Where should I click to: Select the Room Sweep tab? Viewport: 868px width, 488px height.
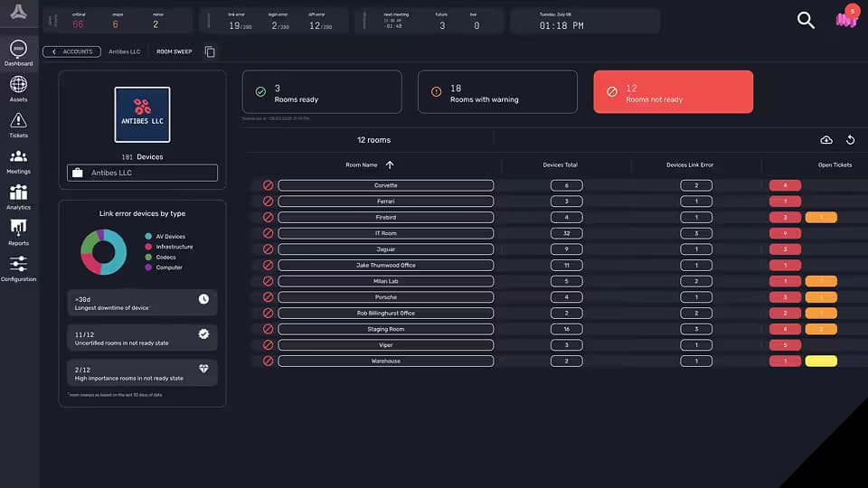click(174, 52)
